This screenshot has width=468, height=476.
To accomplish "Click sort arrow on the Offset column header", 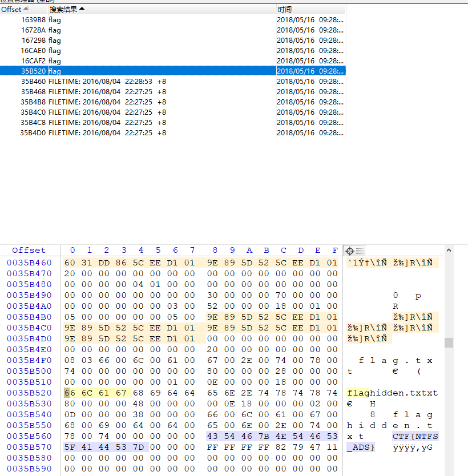I will 26,9.
